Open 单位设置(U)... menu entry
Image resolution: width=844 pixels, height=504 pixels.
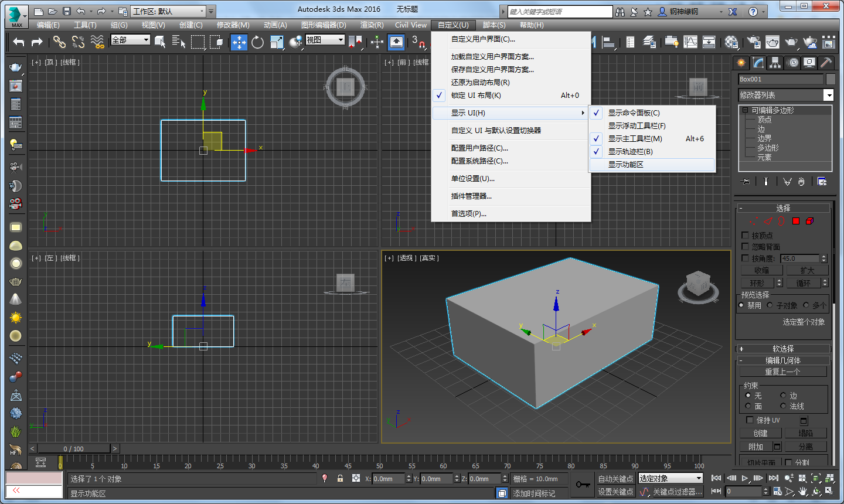pyautogui.click(x=511, y=178)
